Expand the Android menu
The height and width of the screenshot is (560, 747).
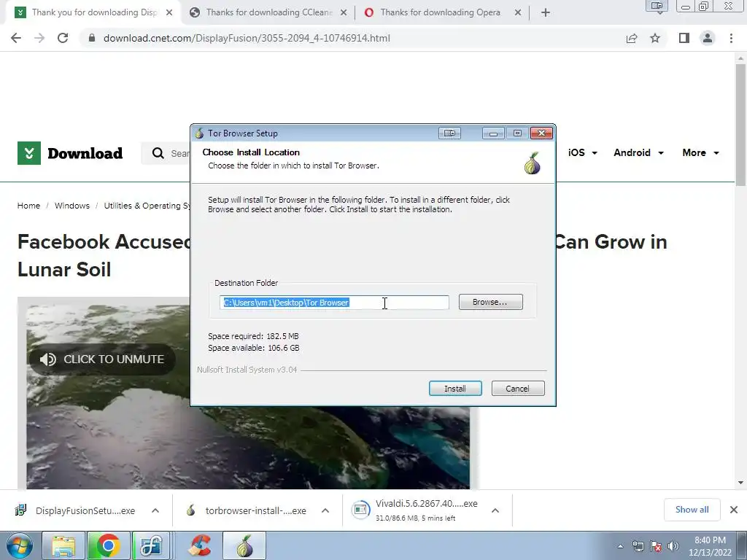[x=638, y=152]
